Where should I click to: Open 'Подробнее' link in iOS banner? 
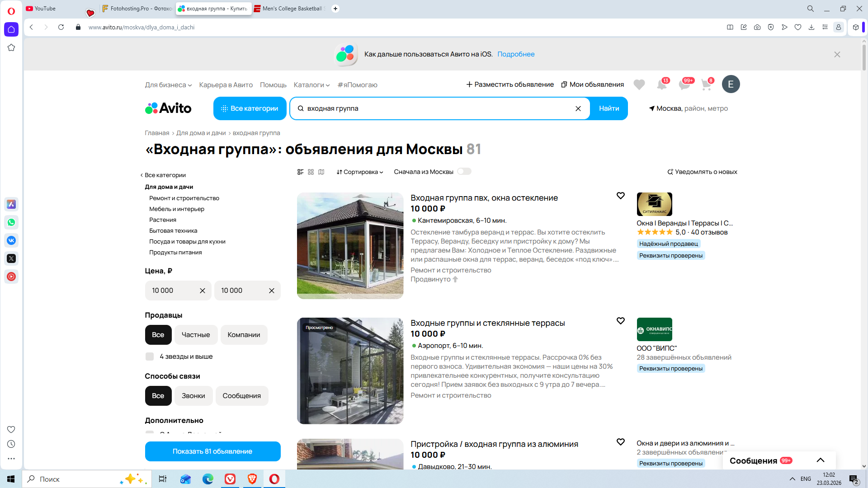point(516,54)
